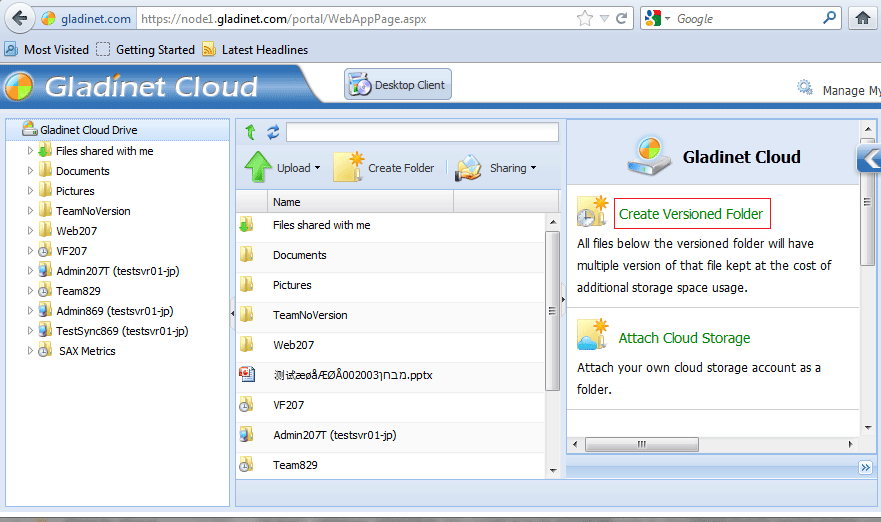Click VF207 versioned folder icon in list

pos(246,405)
